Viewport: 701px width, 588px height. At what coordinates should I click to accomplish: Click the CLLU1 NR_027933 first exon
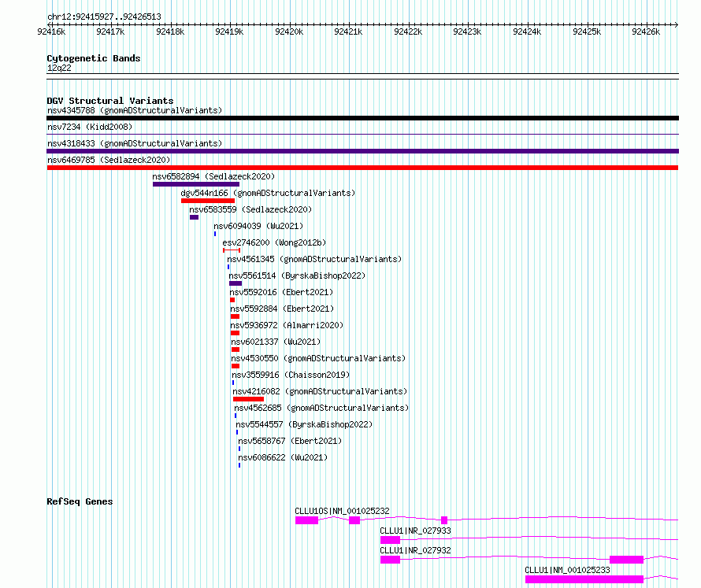click(x=391, y=540)
